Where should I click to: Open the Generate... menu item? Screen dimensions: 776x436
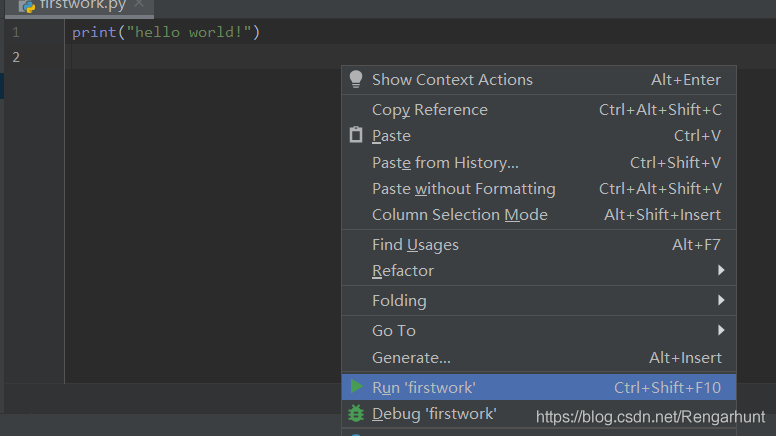click(x=411, y=358)
